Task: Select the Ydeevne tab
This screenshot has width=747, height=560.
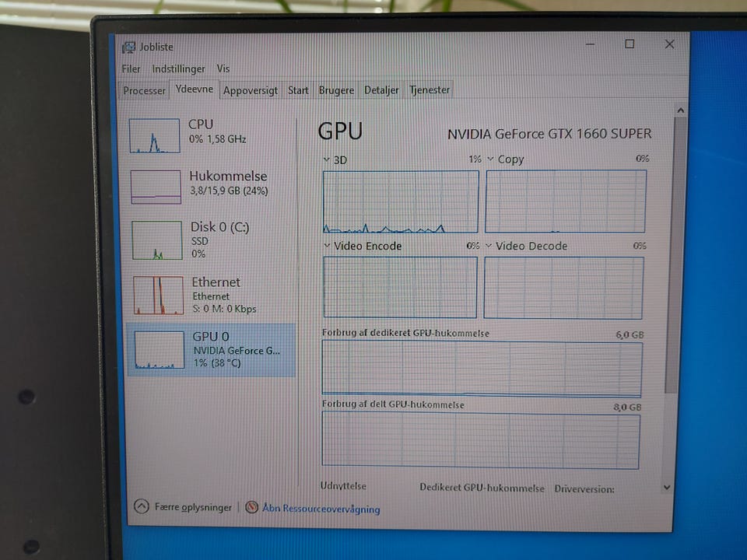Action: (x=194, y=89)
